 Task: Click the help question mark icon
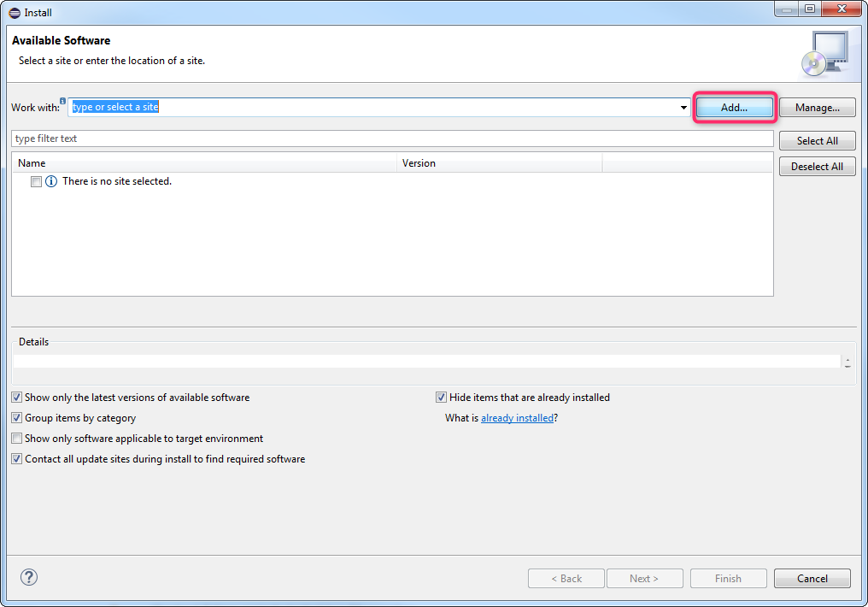29,577
